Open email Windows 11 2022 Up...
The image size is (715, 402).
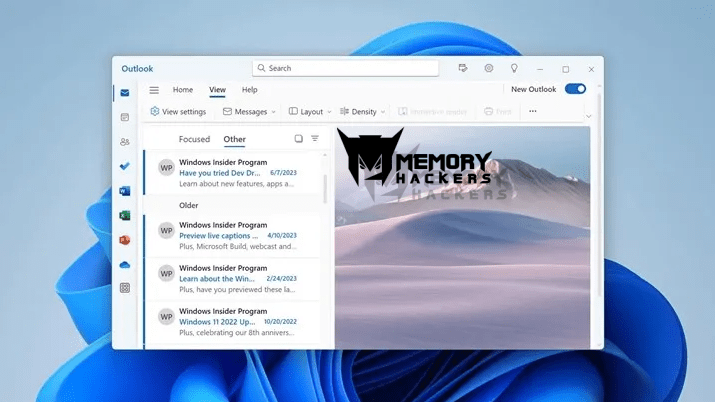233,322
